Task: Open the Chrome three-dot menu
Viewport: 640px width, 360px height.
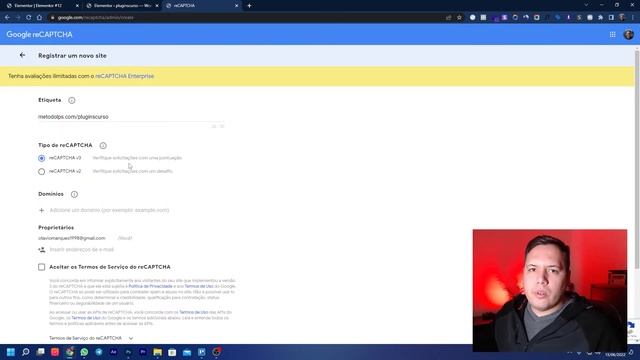Action: tap(633, 18)
